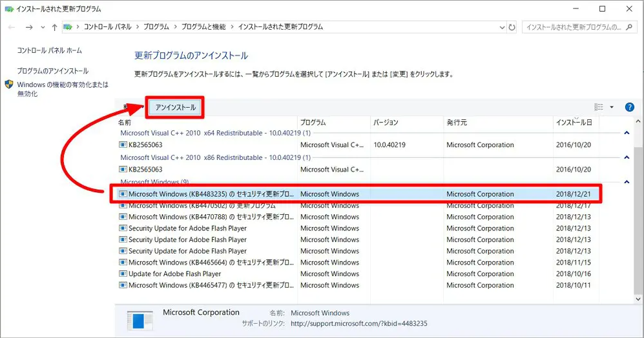Click the search magnifier icon

pos(628,27)
